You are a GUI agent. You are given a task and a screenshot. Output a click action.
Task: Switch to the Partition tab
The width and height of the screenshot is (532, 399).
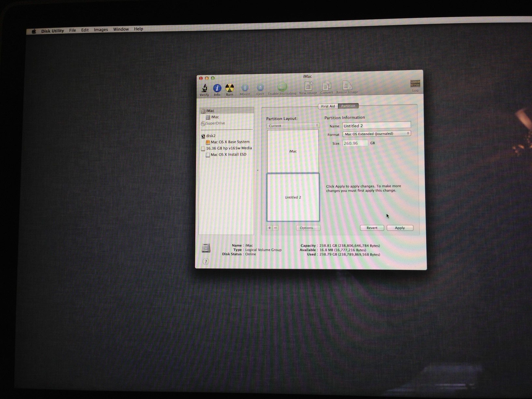(348, 106)
